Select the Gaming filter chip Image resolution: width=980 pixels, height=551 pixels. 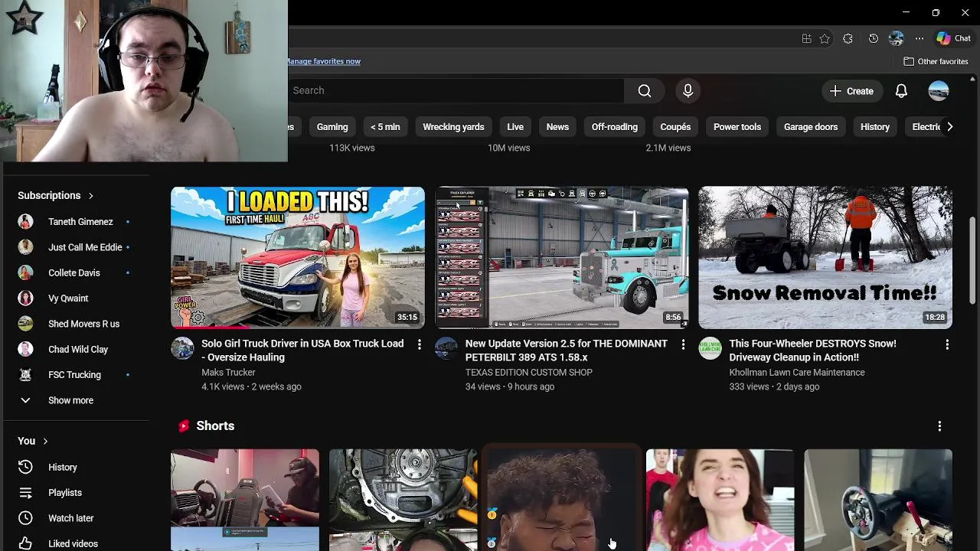[332, 127]
